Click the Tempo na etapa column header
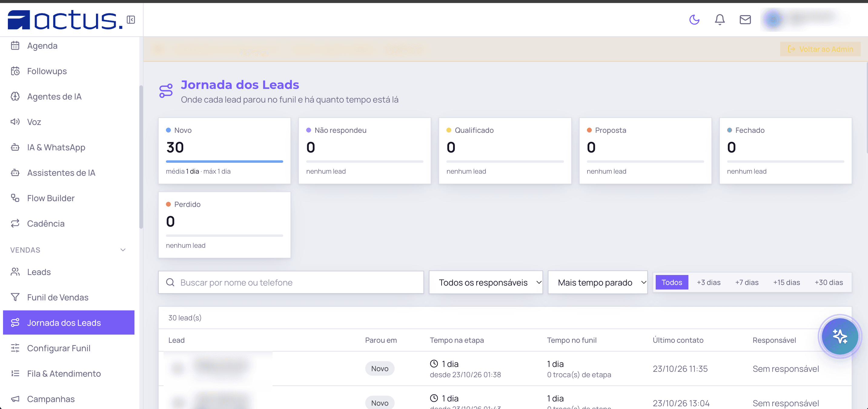Viewport: 868px width, 409px height. click(457, 340)
